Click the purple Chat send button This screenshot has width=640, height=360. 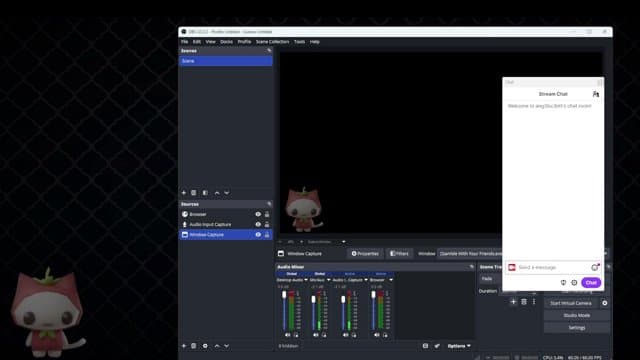(x=591, y=282)
